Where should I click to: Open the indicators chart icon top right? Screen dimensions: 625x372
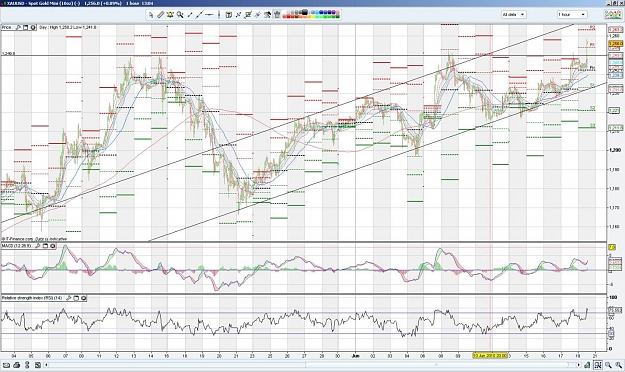[x=613, y=15]
